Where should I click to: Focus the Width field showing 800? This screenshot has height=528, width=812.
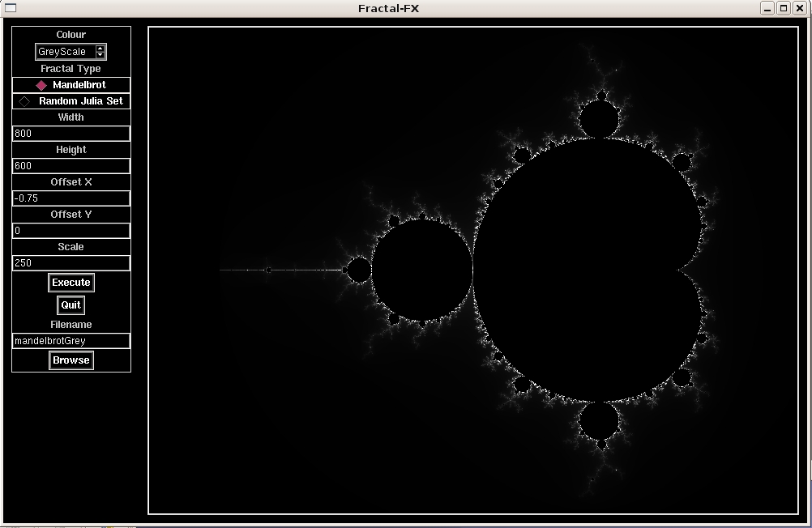tap(71, 134)
